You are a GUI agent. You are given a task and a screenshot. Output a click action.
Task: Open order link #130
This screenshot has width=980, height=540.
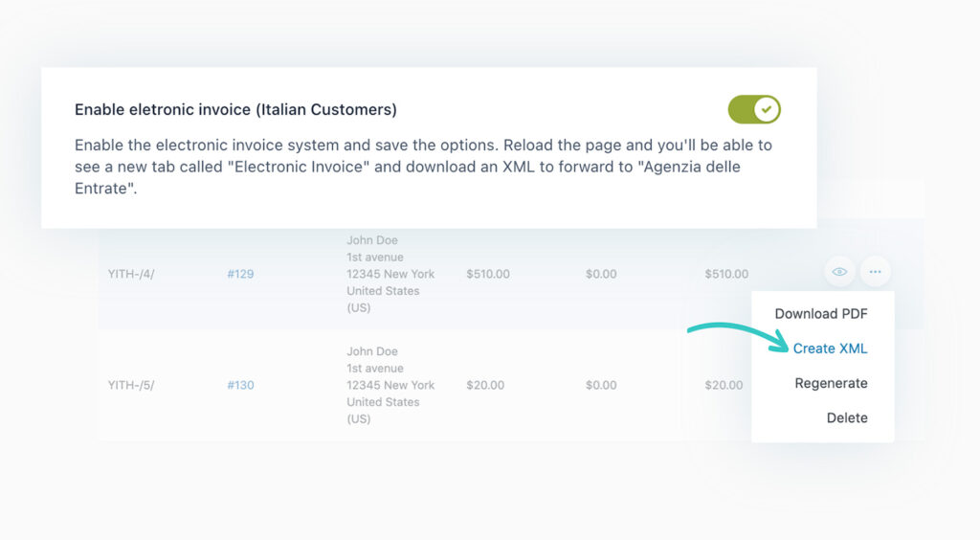click(240, 385)
